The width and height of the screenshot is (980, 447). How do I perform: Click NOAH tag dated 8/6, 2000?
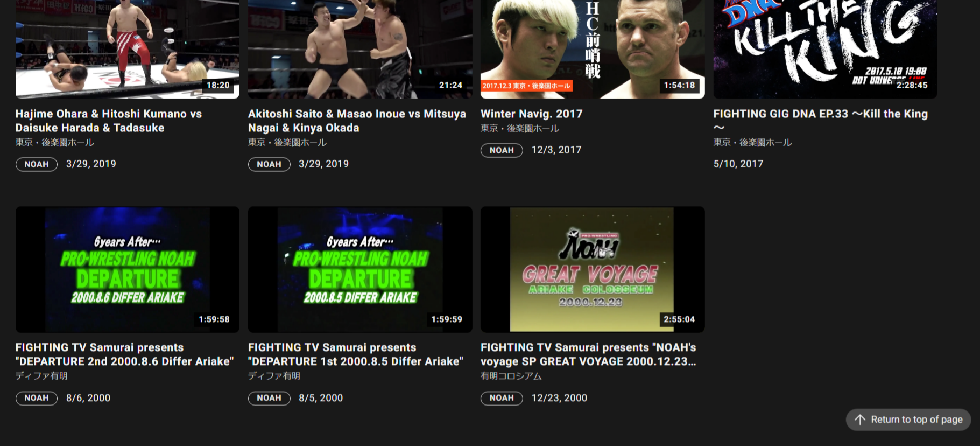pos(37,398)
